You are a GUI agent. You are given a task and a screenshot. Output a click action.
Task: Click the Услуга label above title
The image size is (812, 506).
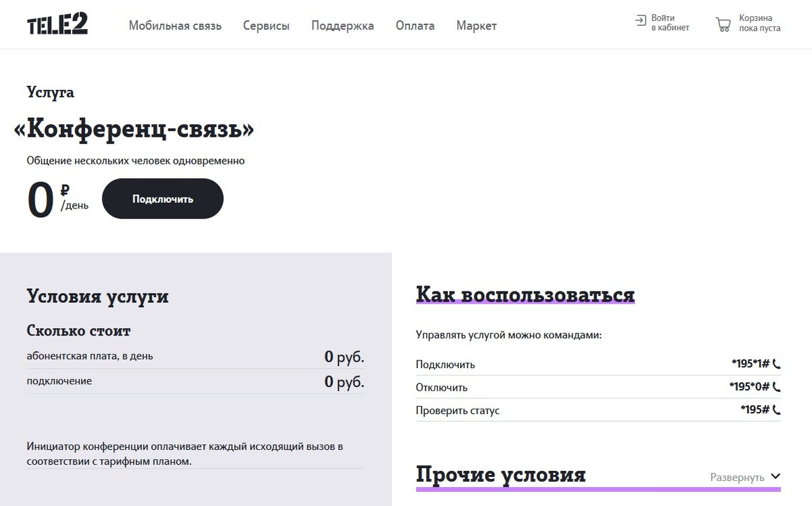51,93
